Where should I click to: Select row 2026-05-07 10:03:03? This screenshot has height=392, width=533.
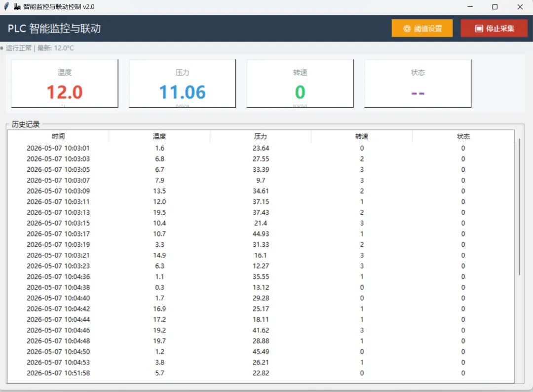click(x=261, y=159)
